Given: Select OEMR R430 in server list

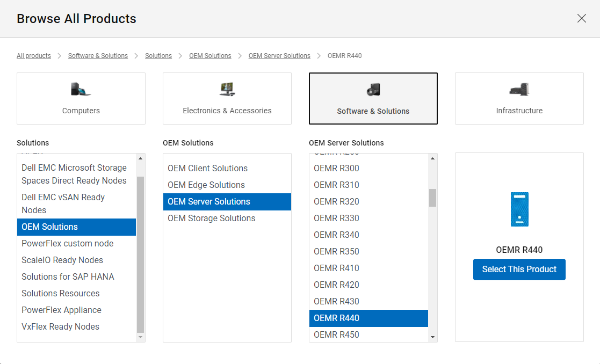Looking at the screenshot, I should (x=368, y=301).
